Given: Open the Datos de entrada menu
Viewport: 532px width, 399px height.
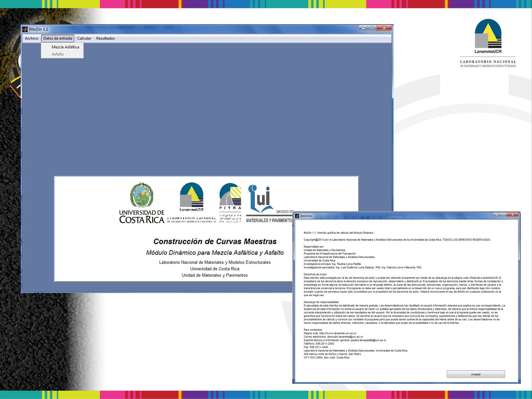Looking at the screenshot, I should (x=58, y=38).
